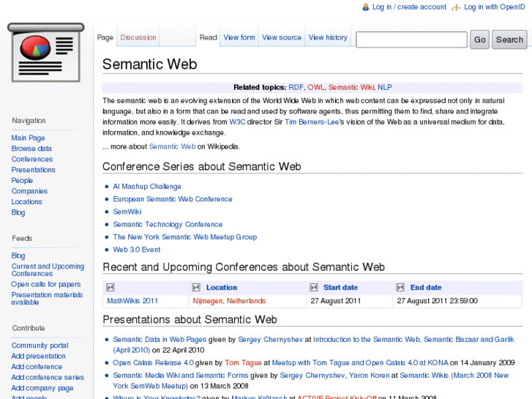Click sort icon next to Start date header
The width and height of the screenshot is (532, 399).
tap(314, 288)
